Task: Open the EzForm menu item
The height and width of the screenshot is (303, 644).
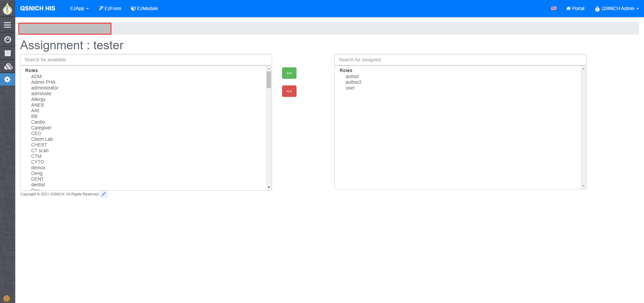Action: coord(110,8)
